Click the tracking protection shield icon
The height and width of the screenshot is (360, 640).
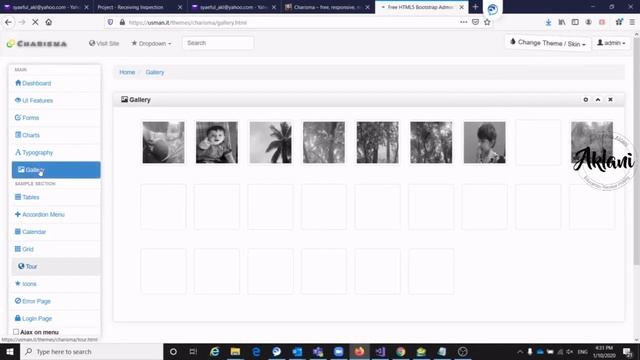click(x=110, y=22)
